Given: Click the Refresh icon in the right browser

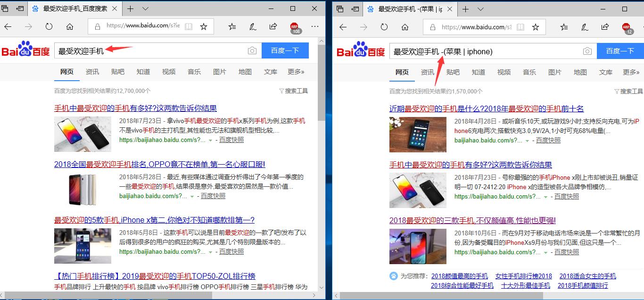Looking at the screenshot, I should click(x=383, y=27).
